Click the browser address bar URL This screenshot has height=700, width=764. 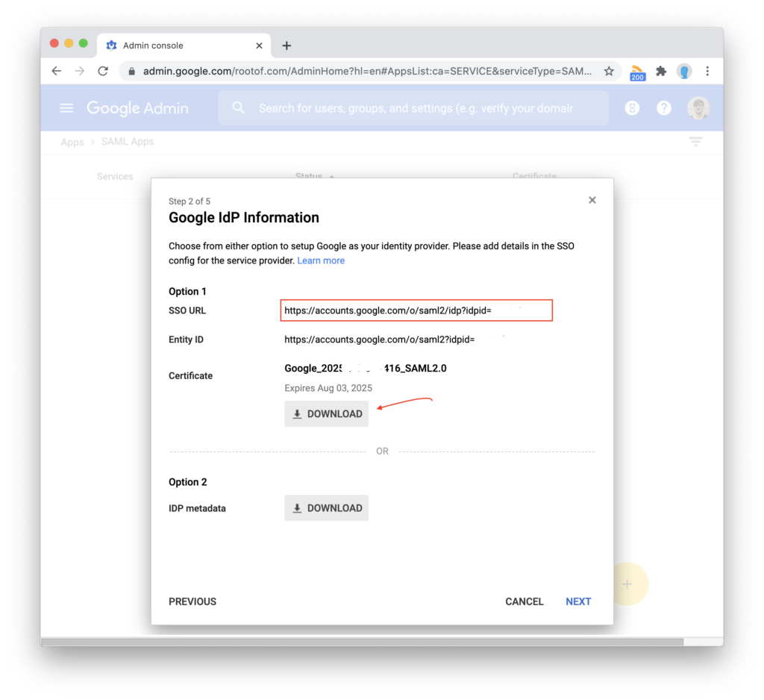pyautogui.click(x=367, y=71)
